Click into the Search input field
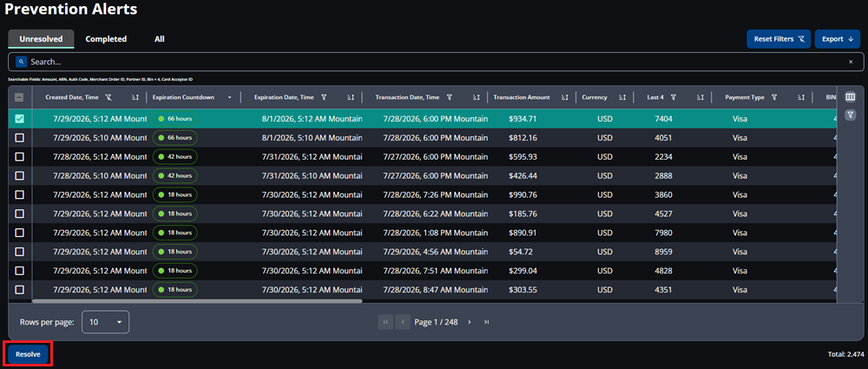Image resolution: width=868 pixels, height=369 pixels. tap(435, 62)
